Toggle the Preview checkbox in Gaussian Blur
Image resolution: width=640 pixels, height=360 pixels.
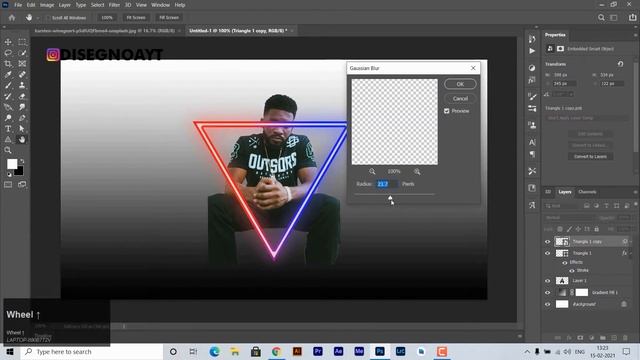(447, 111)
